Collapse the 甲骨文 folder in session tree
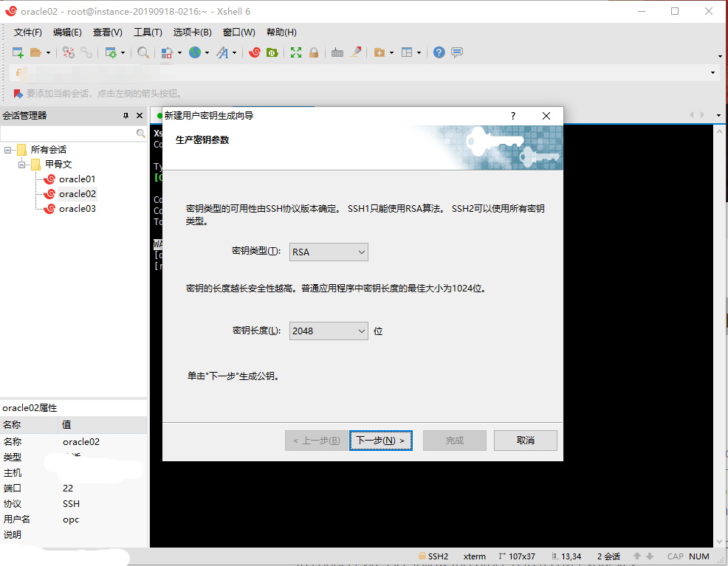The height and width of the screenshot is (566, 728). click(x=21, y=164)
